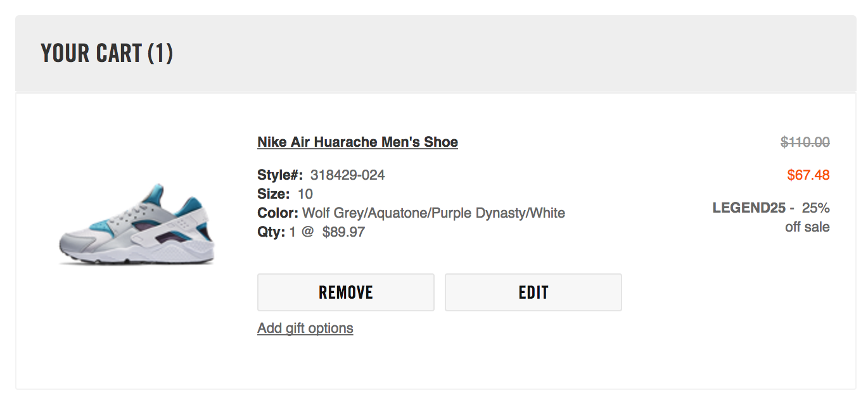Open the Nike Air Huarache product page link
This screenshot has width=868, height=405.
[x=357, y=142]
